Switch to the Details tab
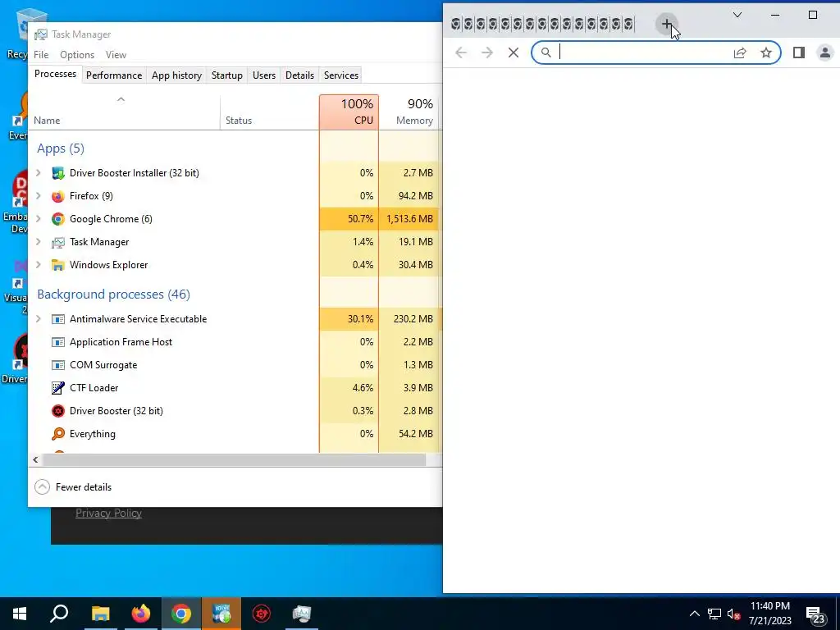The width and height of the screenshot is (840, 630). (299, 75)
